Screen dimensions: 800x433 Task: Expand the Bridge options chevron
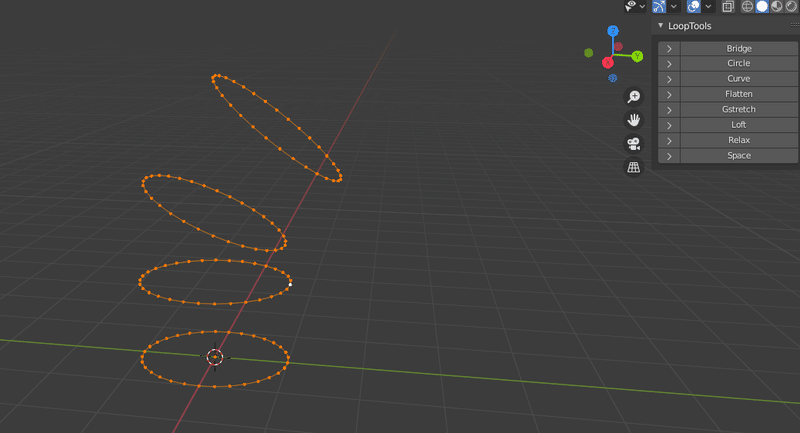[x=669, y=48]
